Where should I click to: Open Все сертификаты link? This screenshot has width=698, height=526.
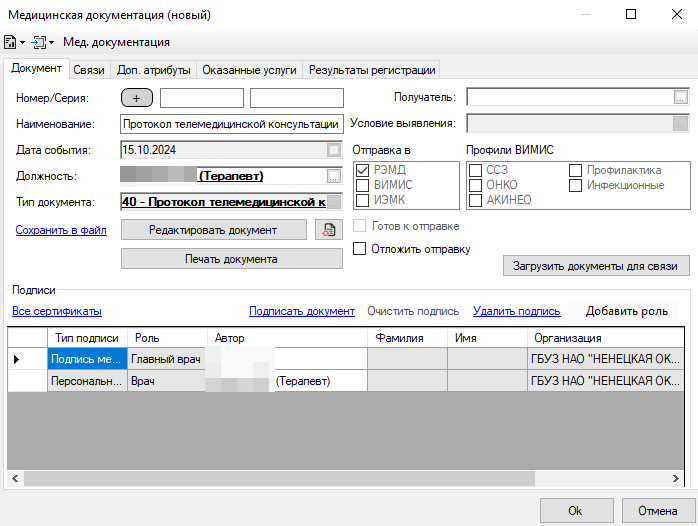click(57, 311)
